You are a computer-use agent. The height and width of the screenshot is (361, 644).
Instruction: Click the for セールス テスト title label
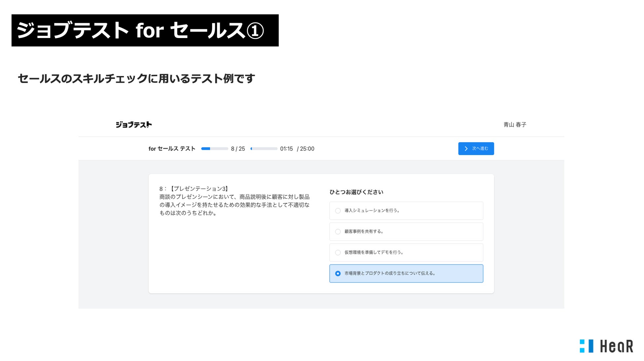(x=172, y=149)
